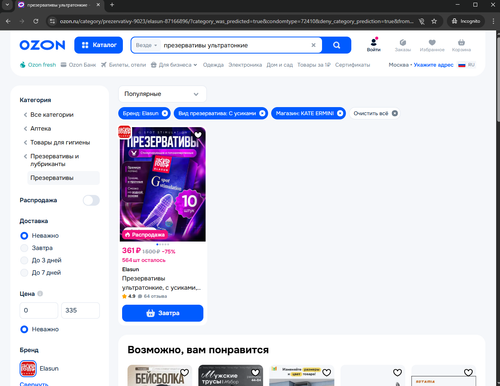The width and height of the screenshot is (500, 386).
Task: Open the Сертификаты menu item
Action: tap(352, 65)
